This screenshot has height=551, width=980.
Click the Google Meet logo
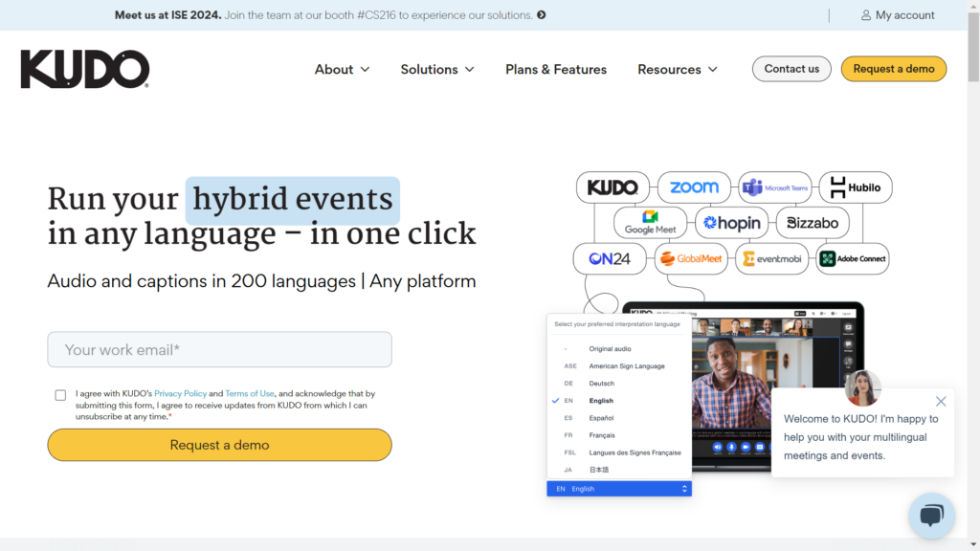coord(651,223)
